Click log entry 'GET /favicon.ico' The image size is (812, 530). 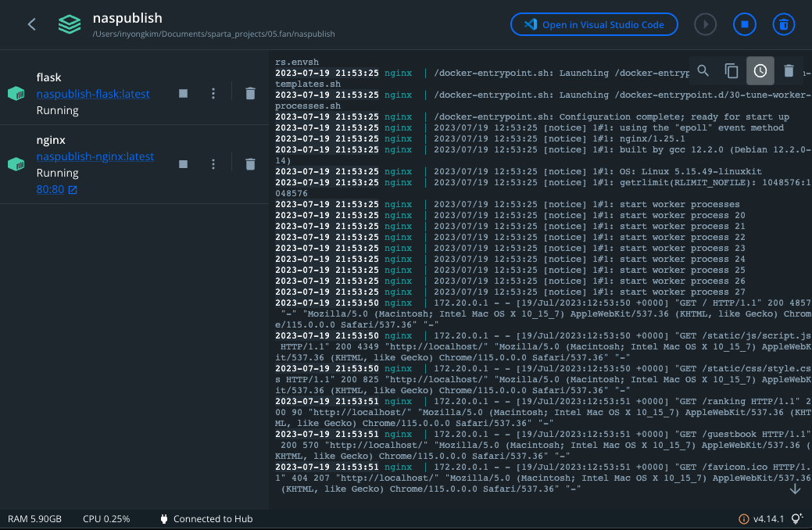(x=543, y=478)
